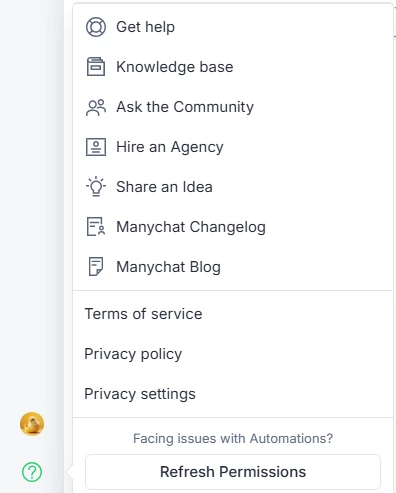Image resolution: width=396 pixels, height=493 pixels.
Task: Select Get help menu entry
Action: click(x=233, y=27)
